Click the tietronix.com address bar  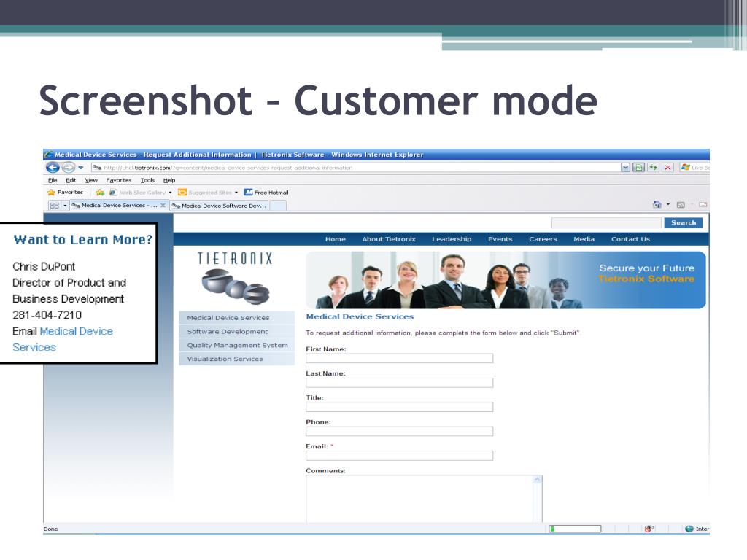355,168
